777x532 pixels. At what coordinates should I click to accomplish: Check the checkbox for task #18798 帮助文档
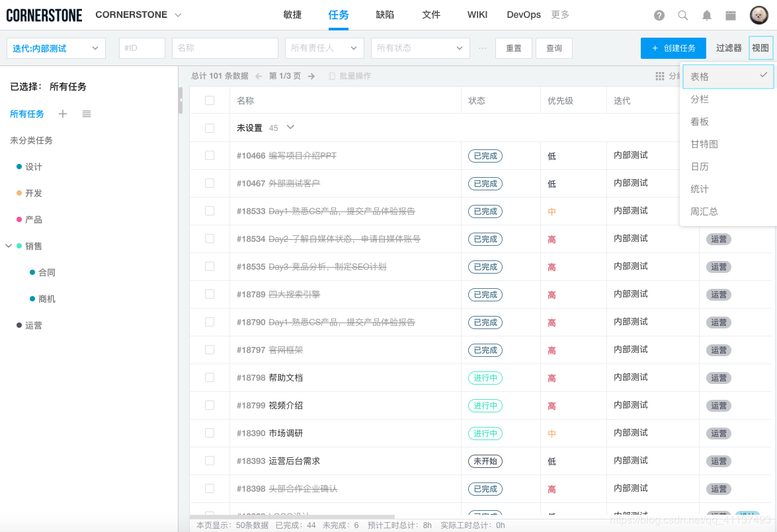(210, 377)
